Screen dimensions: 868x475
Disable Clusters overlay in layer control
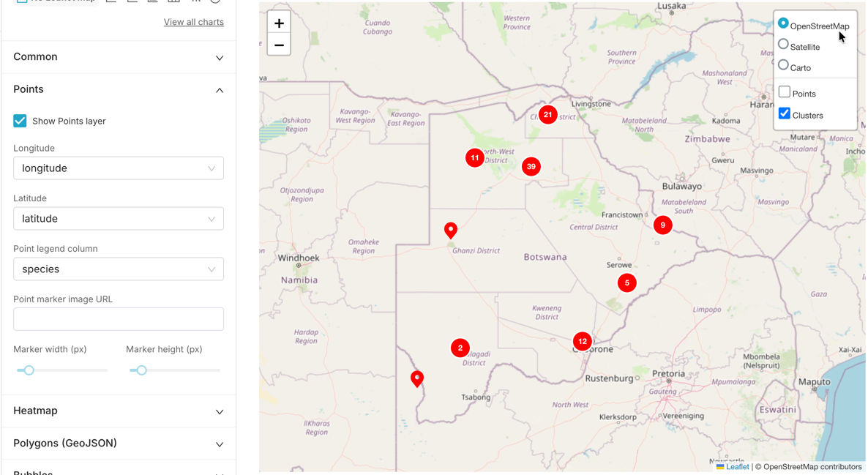(x=784, y=113)
